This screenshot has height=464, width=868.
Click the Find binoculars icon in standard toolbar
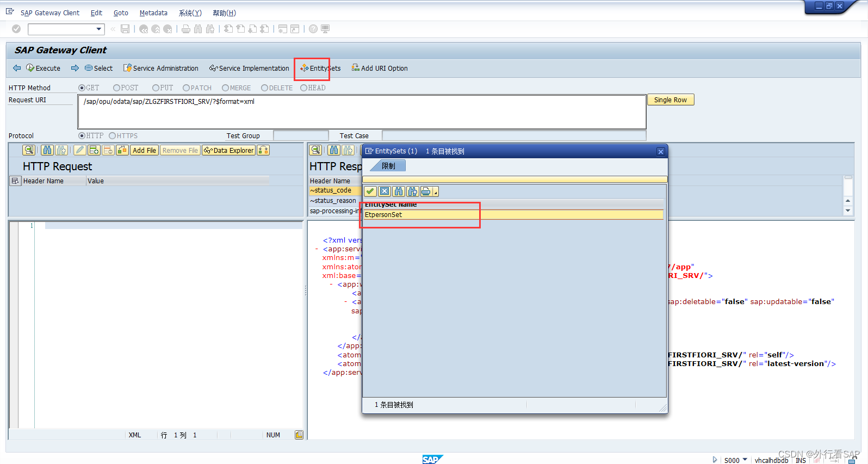click(198, 29)
